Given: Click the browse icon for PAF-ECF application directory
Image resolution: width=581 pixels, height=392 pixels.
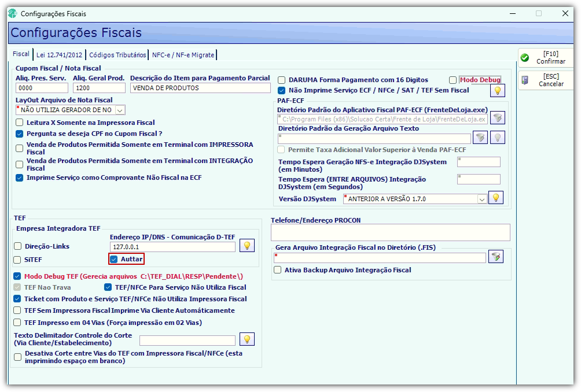Looking at the screenshot, I should click(497, 118).
